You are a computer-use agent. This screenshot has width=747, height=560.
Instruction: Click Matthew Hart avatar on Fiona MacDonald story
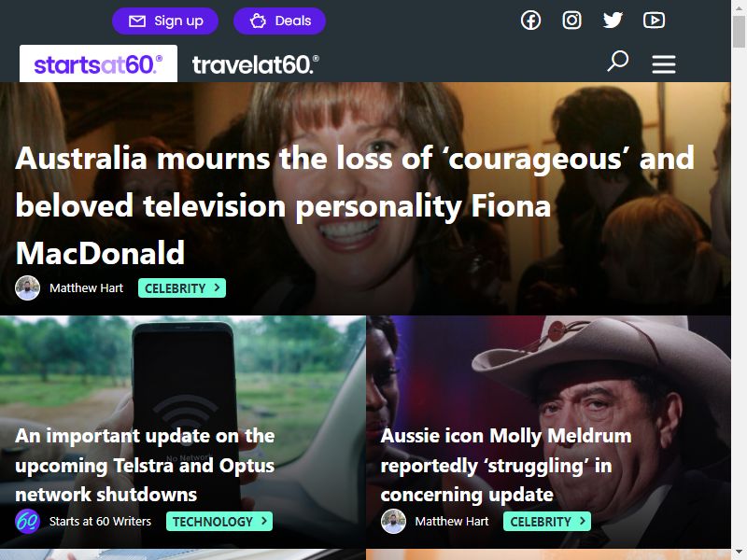coord(28,288)
